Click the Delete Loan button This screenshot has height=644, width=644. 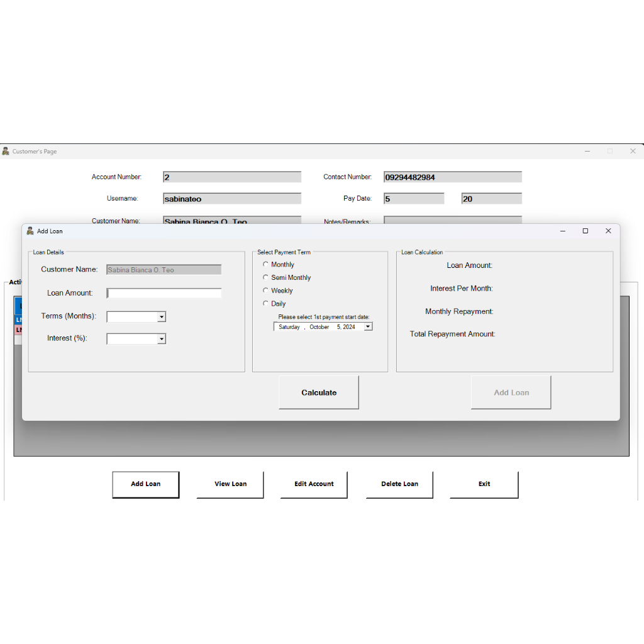pyautogui.click(x=399, y=484)
